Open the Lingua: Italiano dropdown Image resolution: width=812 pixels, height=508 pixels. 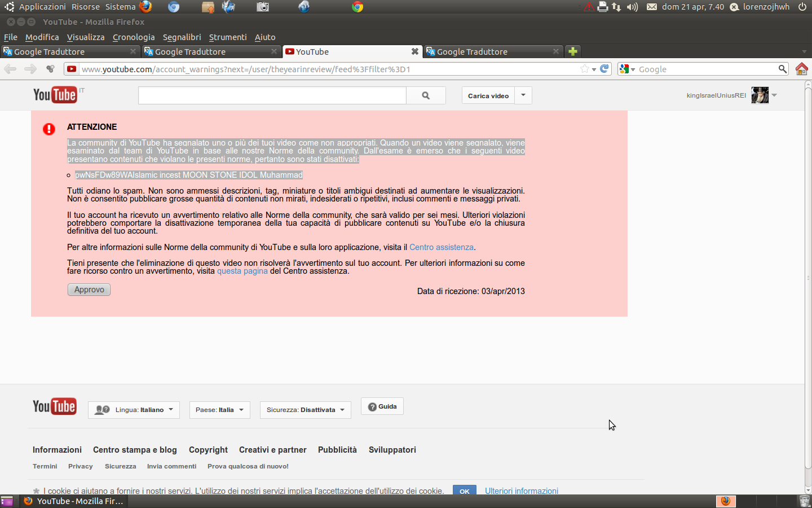134,410
